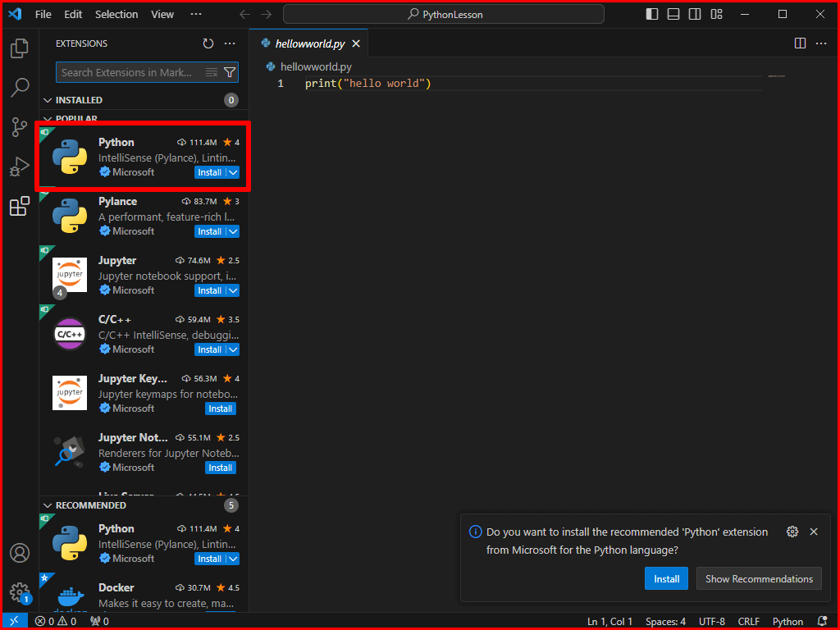The width and height of the screenshot is (840, 630).
Task: Install the Python extension from Popular list
Action: coord(209,172)
